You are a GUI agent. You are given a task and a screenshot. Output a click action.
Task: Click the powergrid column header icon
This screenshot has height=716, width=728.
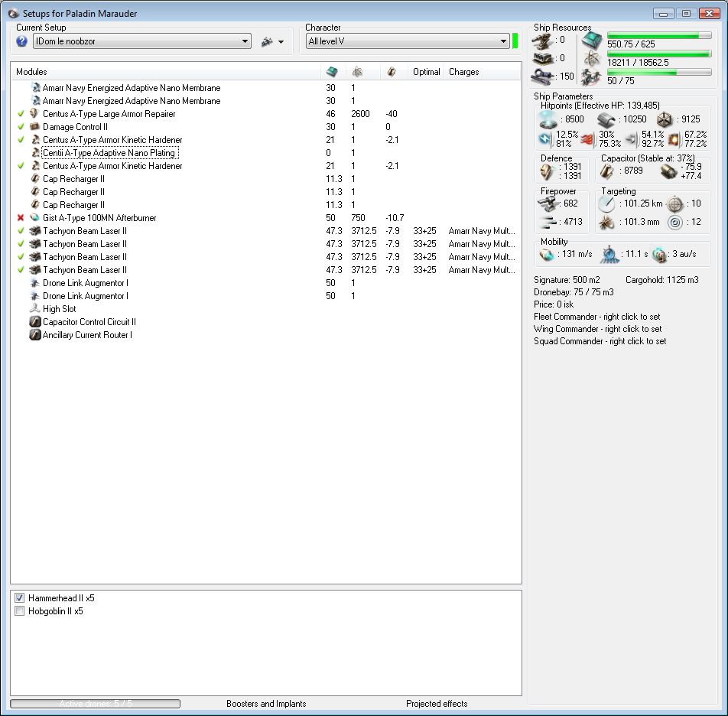(x=357, y=71)
